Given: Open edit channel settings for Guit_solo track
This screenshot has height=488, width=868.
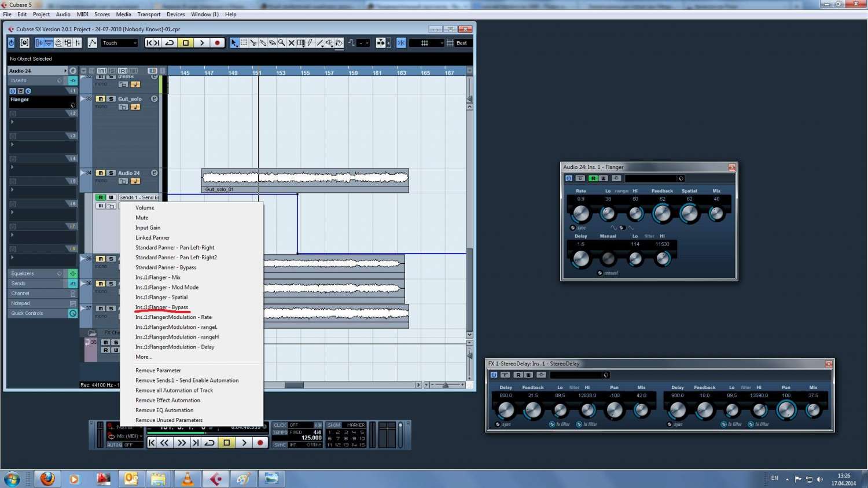Looking at the screenshot, I should (x=155, y=99).
